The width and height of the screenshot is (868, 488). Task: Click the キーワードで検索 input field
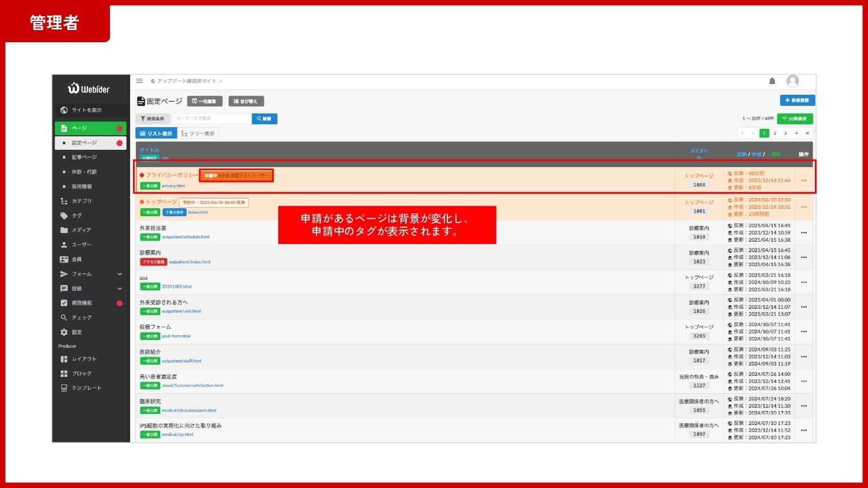pos(212,119)
